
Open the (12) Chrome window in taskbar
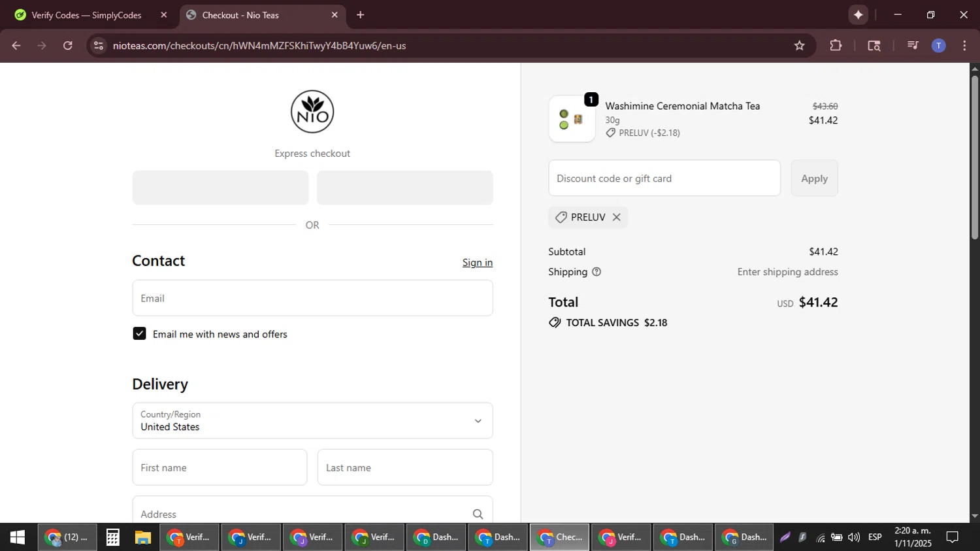[67, 537]
